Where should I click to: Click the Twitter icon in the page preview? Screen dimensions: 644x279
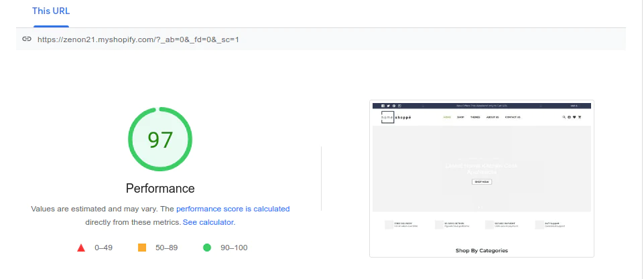tap(388, 106)
